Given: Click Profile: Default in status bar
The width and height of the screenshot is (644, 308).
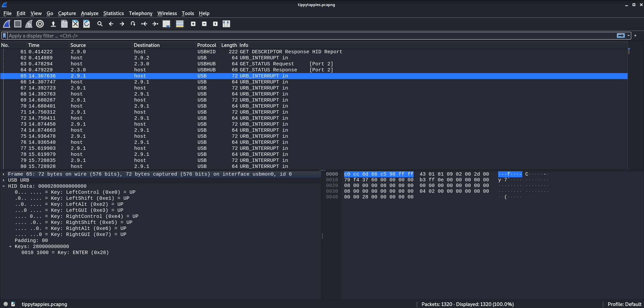Looking at the screenshot, I should click(624, 304).
